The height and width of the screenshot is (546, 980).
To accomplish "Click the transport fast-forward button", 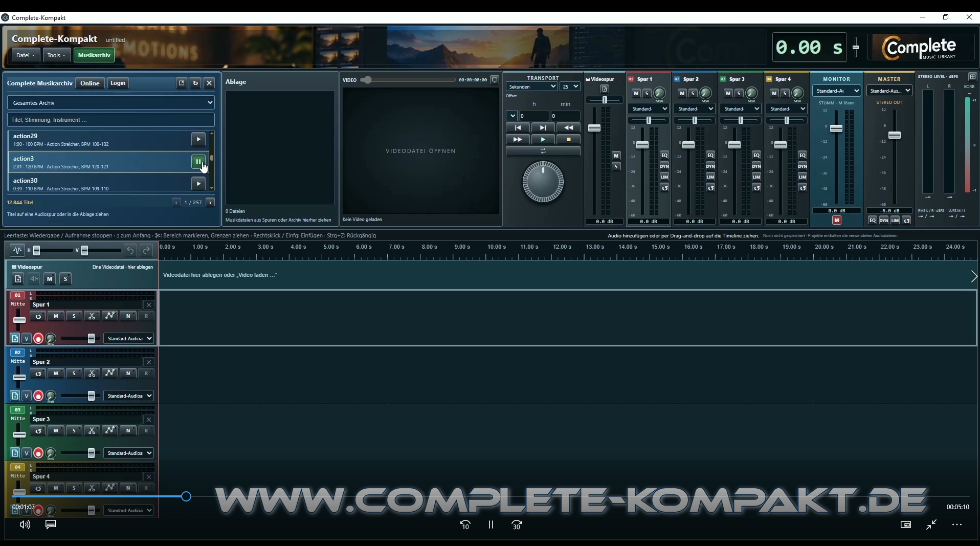I will tap(518, 140).
